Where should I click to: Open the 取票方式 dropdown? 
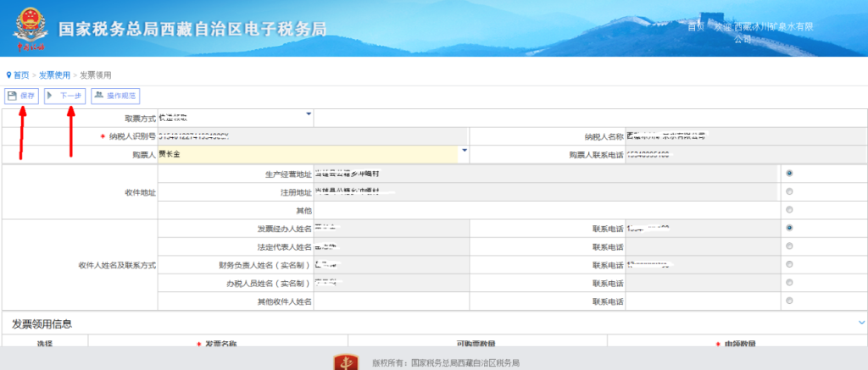[309, 114]
